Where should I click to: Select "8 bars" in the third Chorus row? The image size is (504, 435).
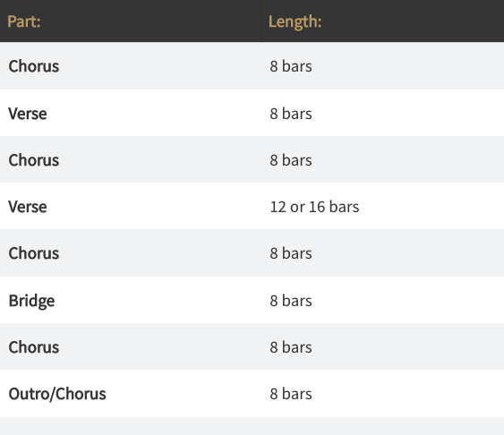pos(291,253)
